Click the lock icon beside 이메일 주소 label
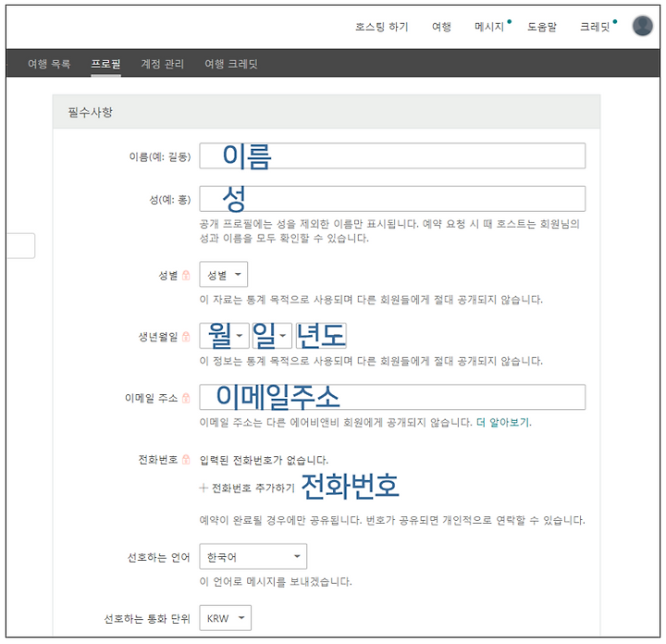 (186, 398)
